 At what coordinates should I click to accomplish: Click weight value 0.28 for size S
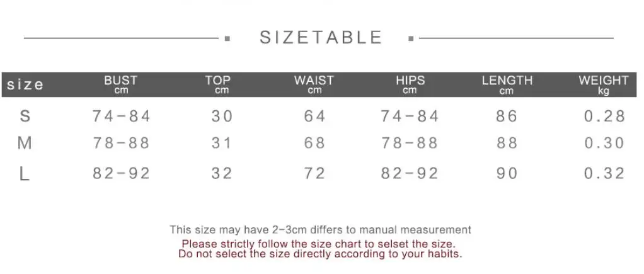pos(604,117)
